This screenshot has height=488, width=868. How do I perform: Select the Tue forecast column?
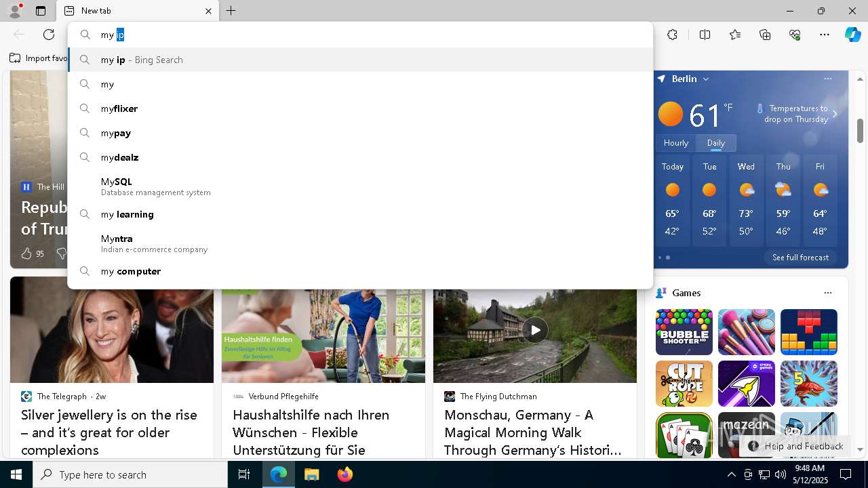point(709,200)
